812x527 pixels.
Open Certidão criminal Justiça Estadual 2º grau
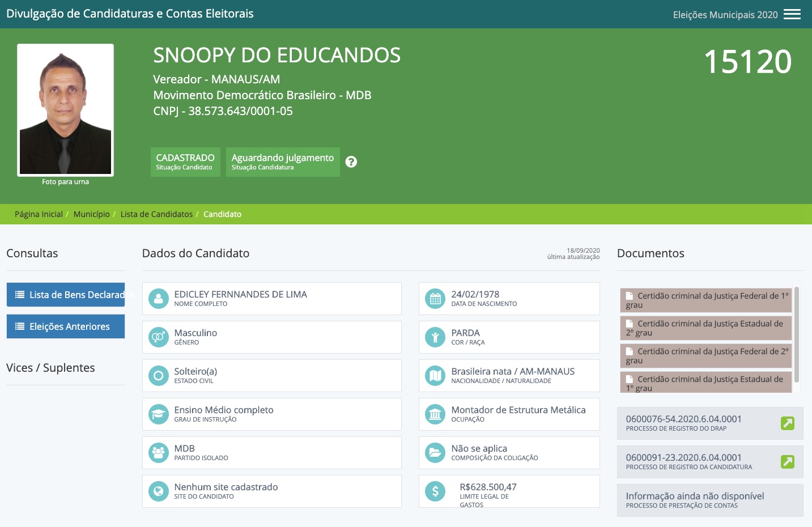[x=705, y=328]
